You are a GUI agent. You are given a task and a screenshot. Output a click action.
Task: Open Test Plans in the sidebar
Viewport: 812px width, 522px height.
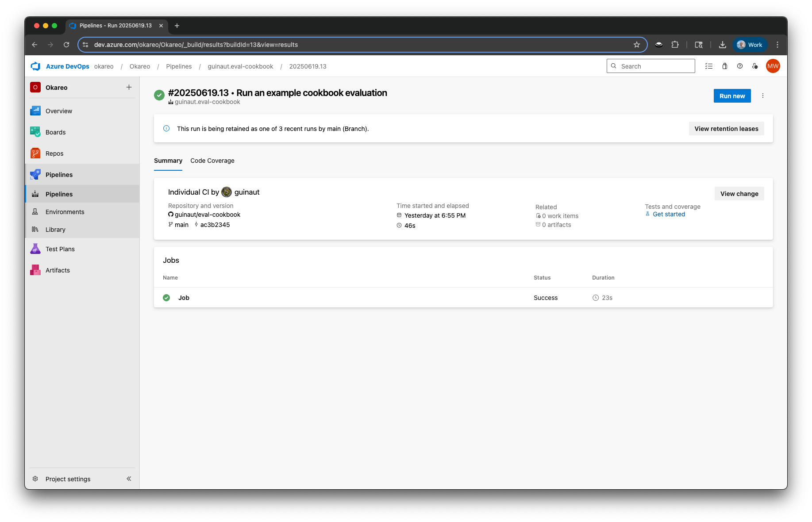pos(60,249)
